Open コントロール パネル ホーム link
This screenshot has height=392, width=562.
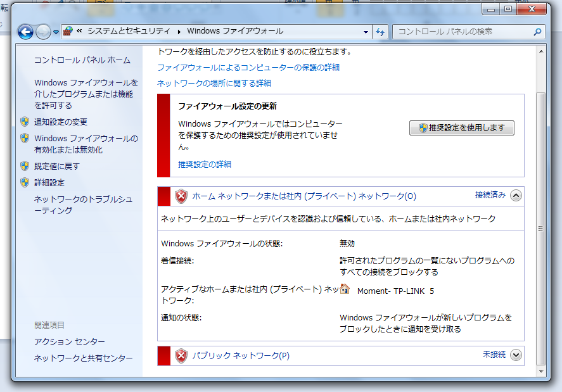(82, 60)
